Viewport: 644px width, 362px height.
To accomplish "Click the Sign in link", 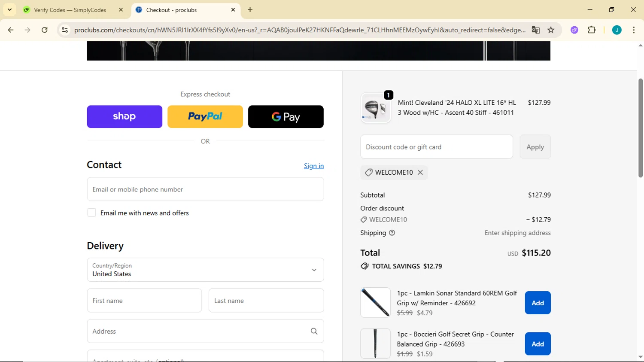I will click(x=314, y=166).
